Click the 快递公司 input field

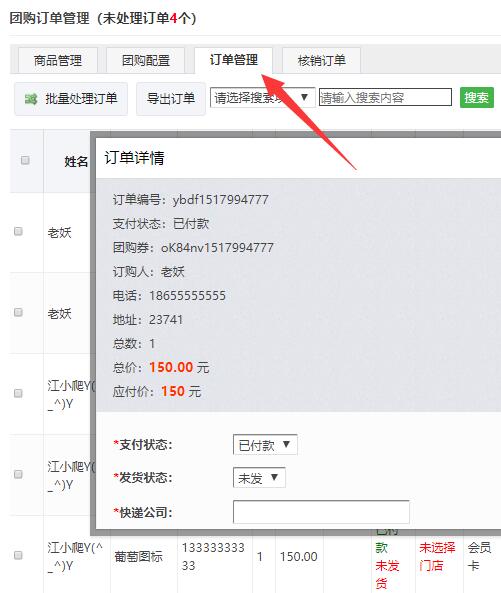pyautogui.click(x=321, y=512)
